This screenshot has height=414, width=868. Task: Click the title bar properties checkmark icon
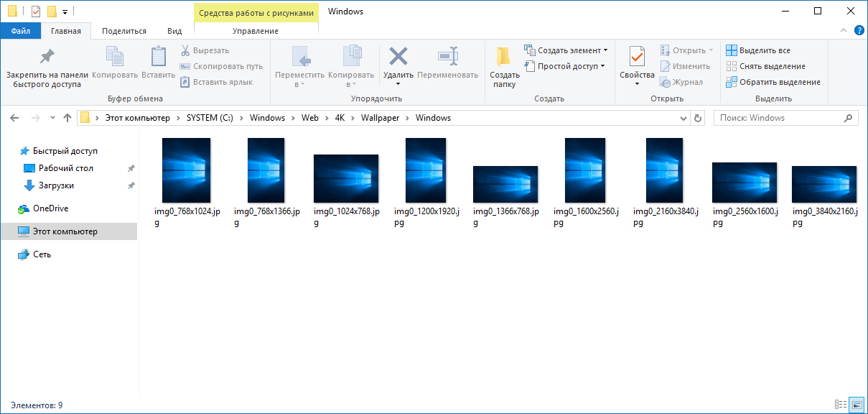[x=36, y=11]
